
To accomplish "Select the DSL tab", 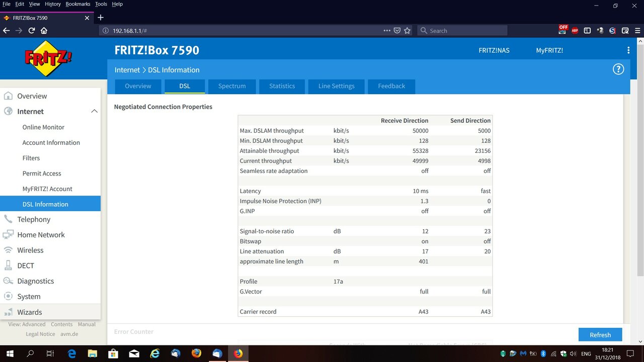I will coord(185,86).
